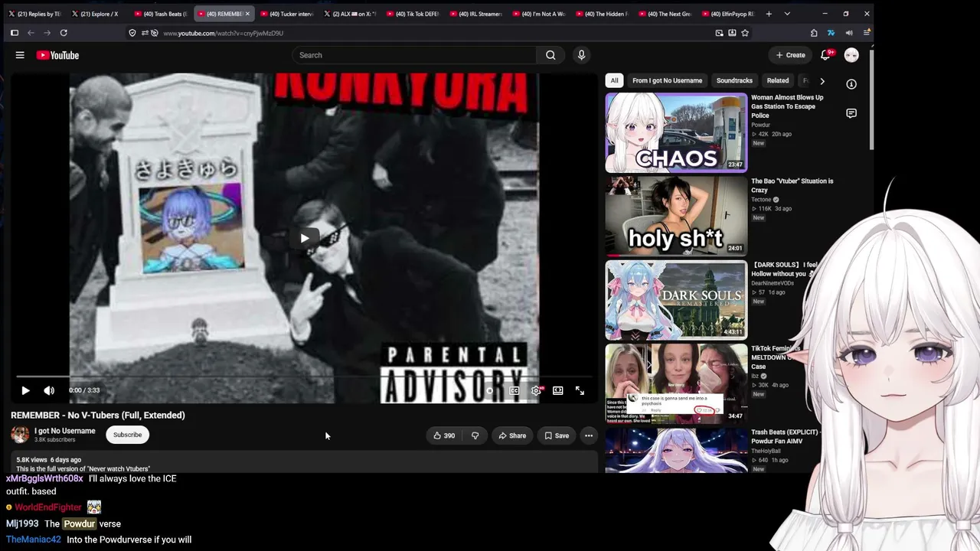This screenshot has width=980, height=551.
Task: Click the Woman Almost Blows Up Gas Station title
Action: pos(787,106)
